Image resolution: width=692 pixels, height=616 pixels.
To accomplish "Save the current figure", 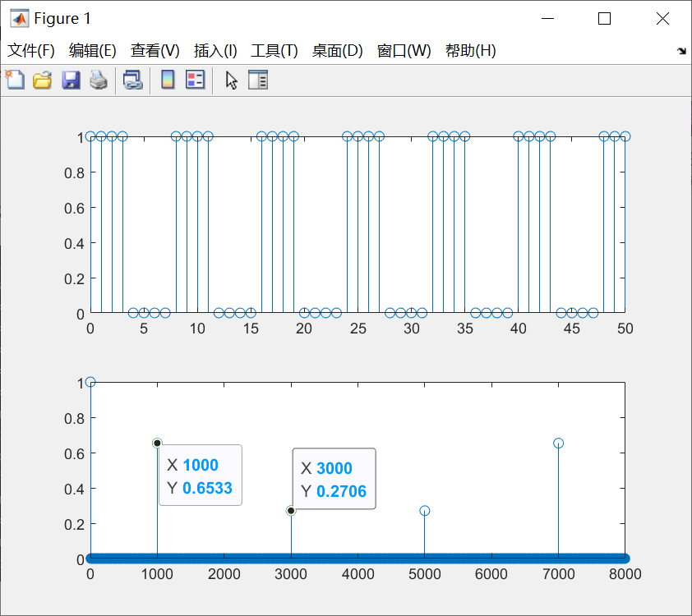I will [71, 80].
